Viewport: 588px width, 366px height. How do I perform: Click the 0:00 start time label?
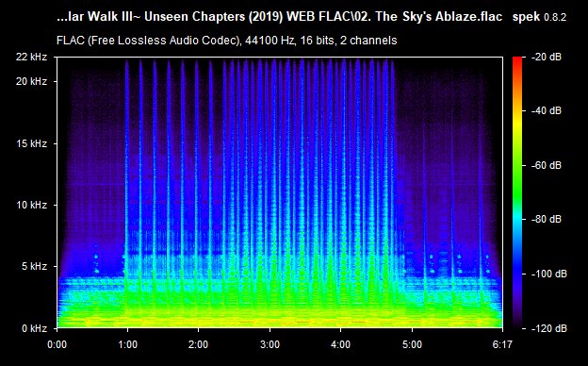tap(57, 344)
